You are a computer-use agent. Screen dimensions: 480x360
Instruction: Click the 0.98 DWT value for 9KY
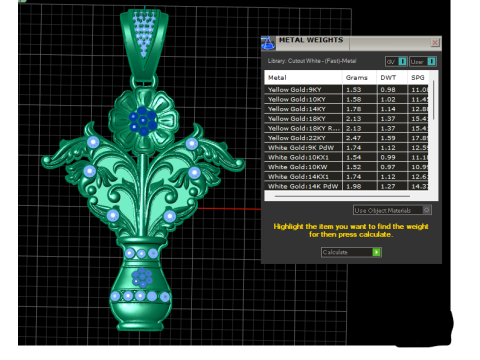point(388,90)
